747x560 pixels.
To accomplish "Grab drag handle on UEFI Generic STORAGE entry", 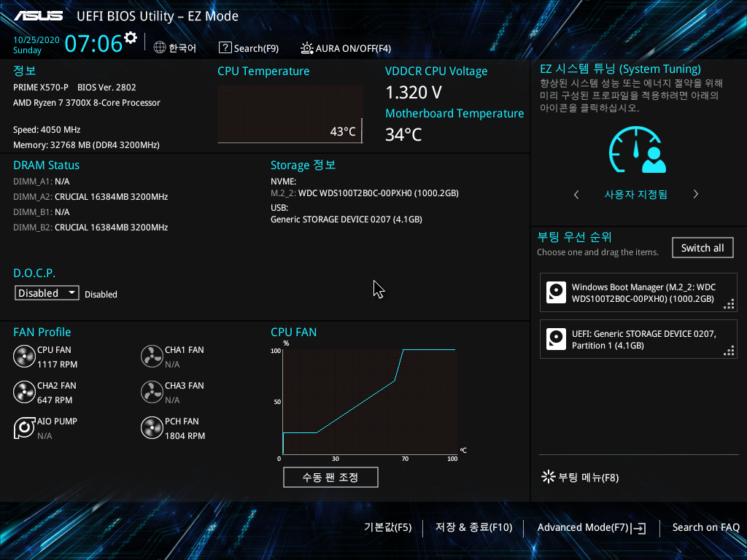I will (x=729, y=351).
